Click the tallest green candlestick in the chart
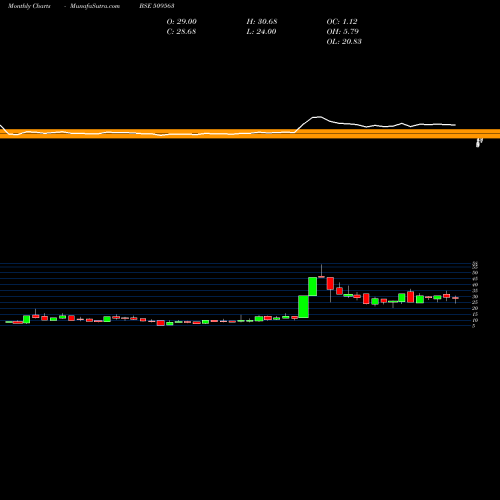 303,306
